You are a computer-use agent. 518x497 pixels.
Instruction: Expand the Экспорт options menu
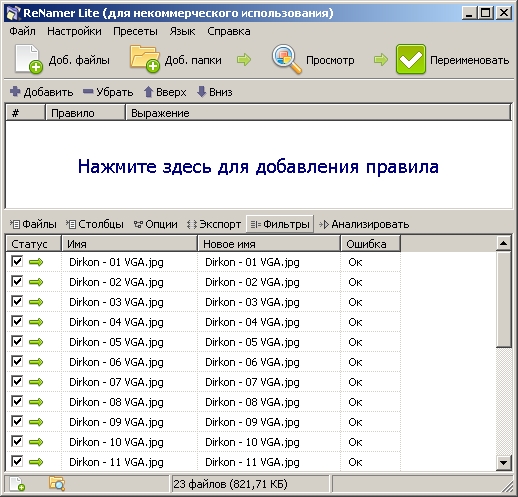pos(214,224)
